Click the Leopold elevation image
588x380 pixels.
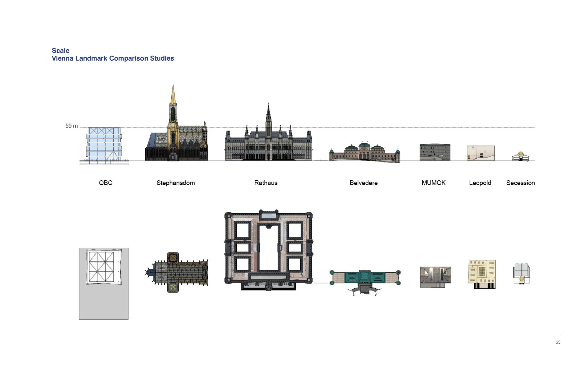coord(481,153)
